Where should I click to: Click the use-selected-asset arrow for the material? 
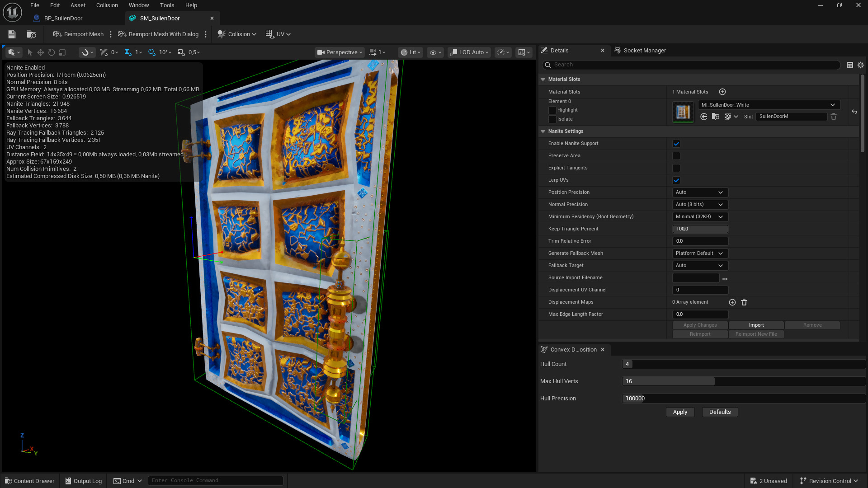[x=704, y=116]
